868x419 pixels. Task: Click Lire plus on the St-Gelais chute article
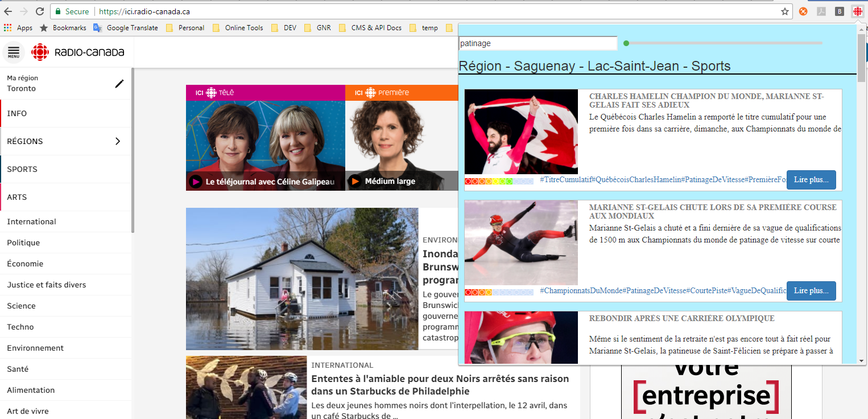click(x=811, y=291)
